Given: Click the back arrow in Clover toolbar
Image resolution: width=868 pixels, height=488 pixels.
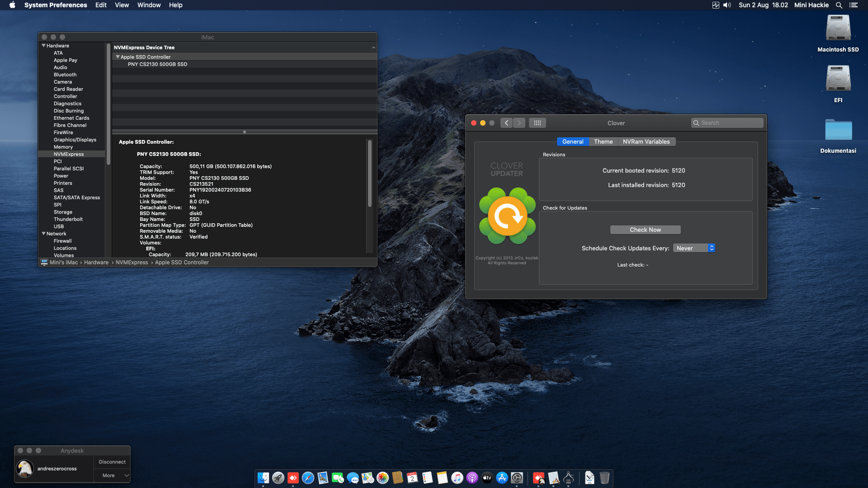Looking at the screenshot, I should [506, 123].
